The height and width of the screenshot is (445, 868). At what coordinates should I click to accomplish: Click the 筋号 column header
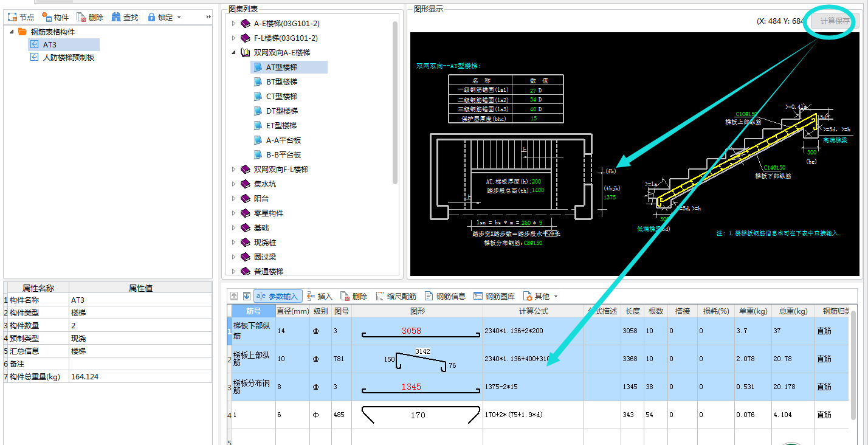coord(253,311)
